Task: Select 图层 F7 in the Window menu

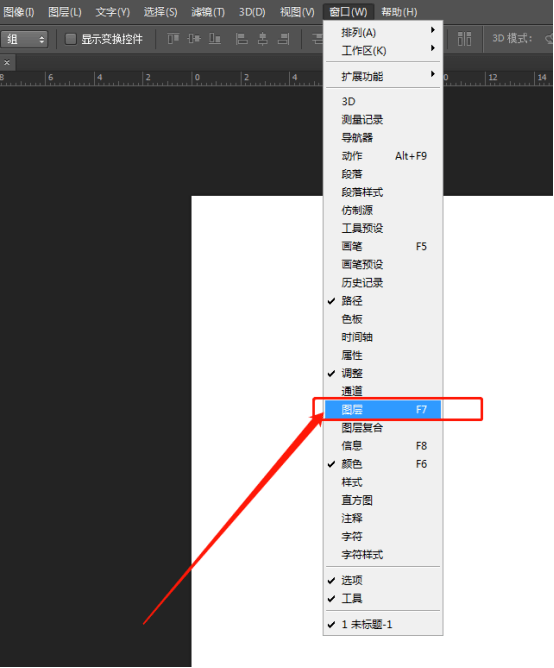Action: tap(383, 410)
